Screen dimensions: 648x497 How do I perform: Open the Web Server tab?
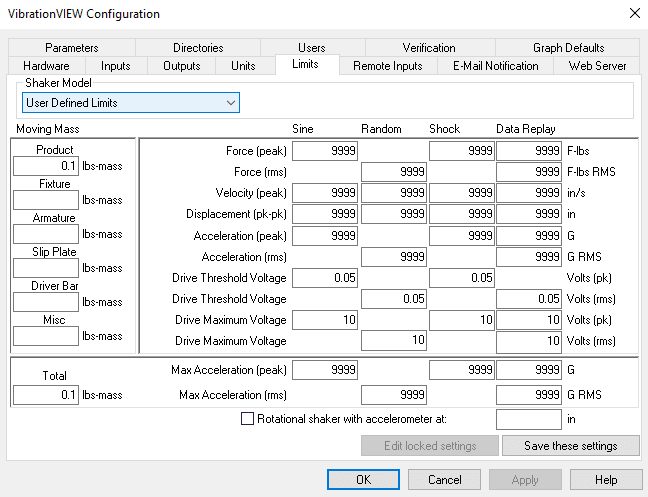point(597,66)
